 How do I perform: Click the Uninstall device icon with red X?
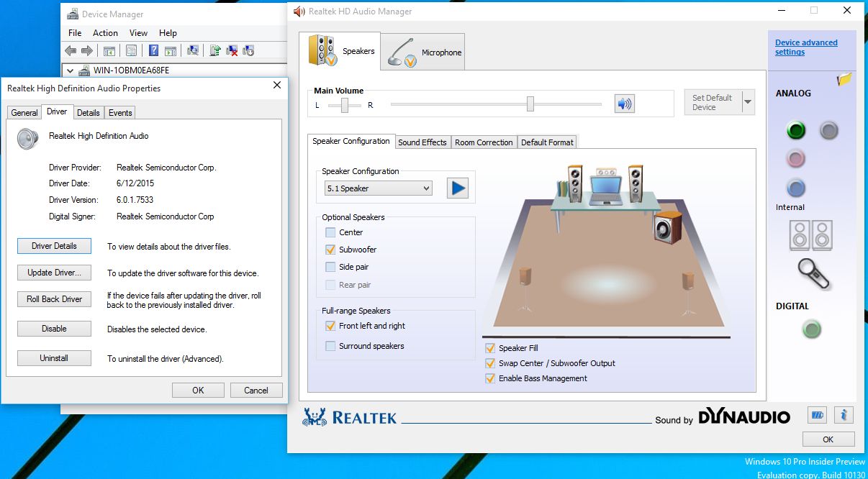tap(232, 50)
